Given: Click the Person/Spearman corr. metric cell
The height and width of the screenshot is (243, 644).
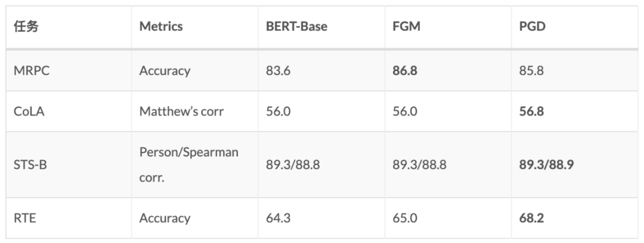Looking at the screenshot, I should pyautogui.click(x=188, y=164).
